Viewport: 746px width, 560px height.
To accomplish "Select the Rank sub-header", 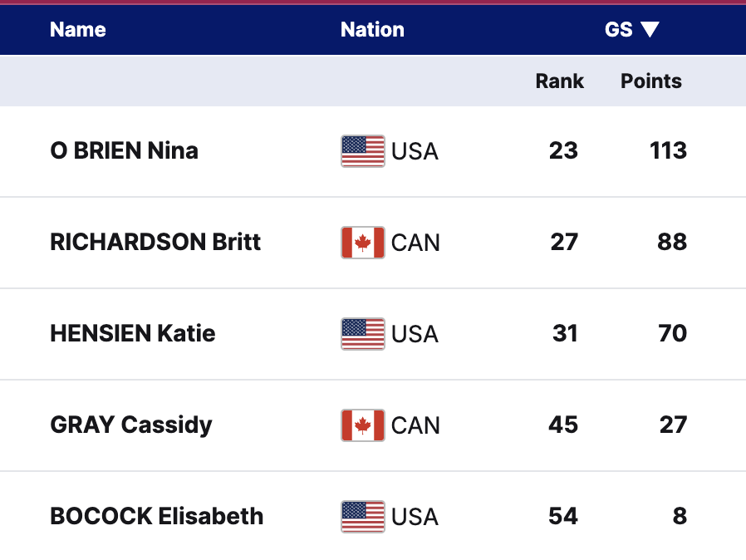I will [x=559, y=81].
